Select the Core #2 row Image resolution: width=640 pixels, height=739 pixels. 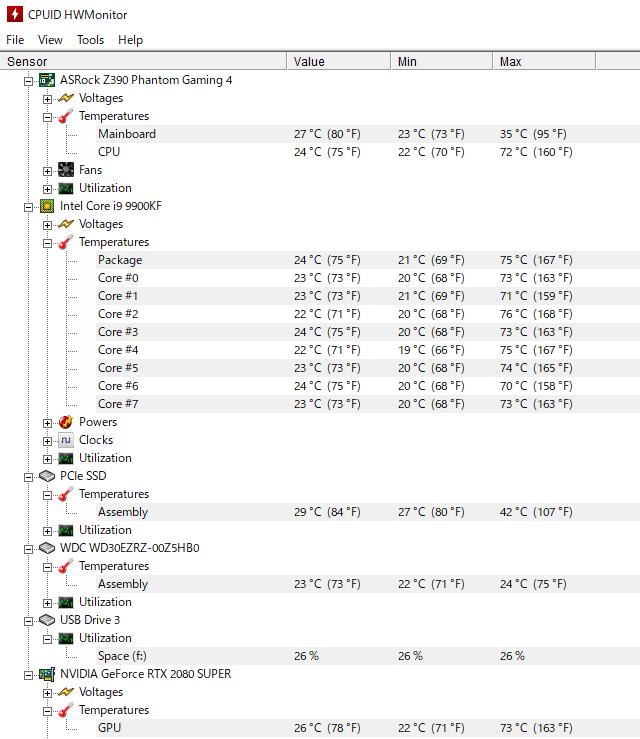pyautogui.click(x=368, y=314)
